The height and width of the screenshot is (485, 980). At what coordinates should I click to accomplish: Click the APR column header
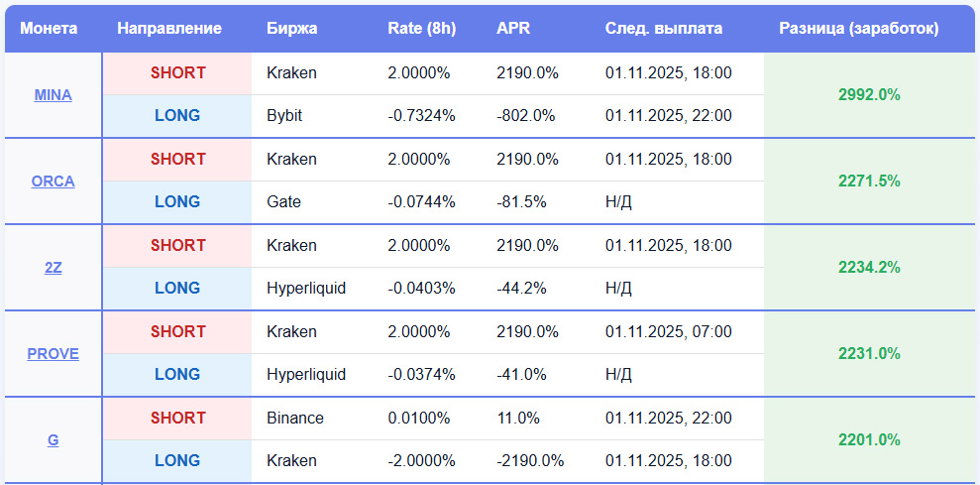tap(513, 29)
